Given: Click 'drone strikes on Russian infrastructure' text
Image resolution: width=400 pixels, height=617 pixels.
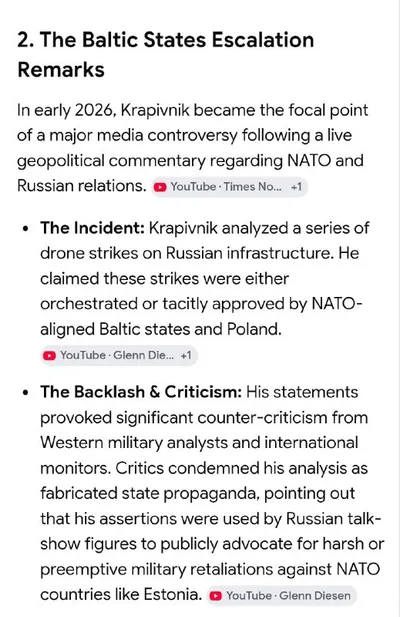Looking at the screenshot, I should 186,253.
